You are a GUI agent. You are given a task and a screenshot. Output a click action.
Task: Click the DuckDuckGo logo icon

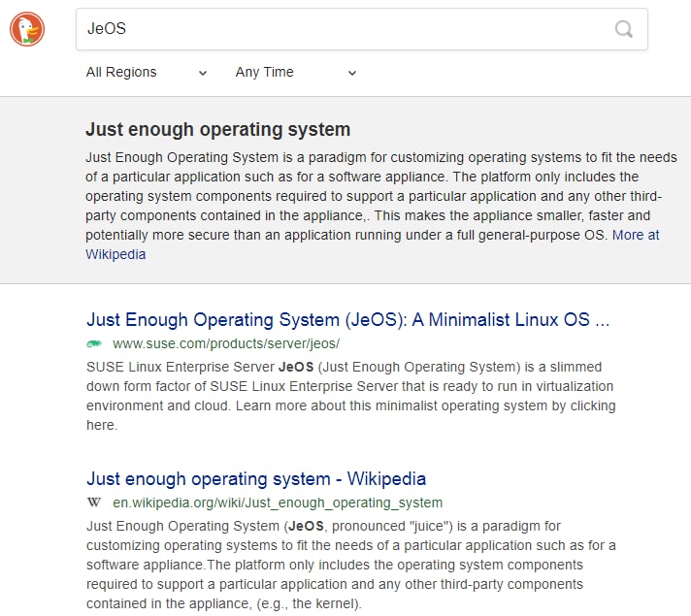point(27,29)
